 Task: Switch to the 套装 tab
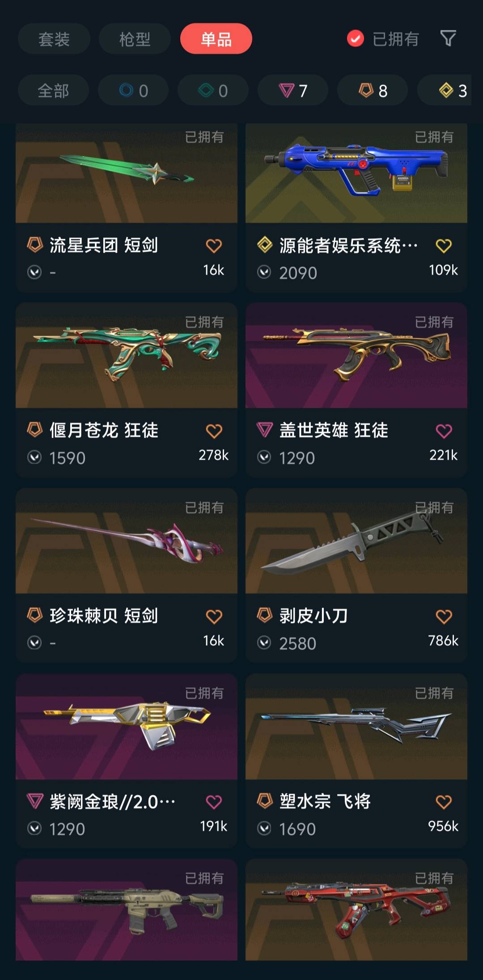[54, 39]
